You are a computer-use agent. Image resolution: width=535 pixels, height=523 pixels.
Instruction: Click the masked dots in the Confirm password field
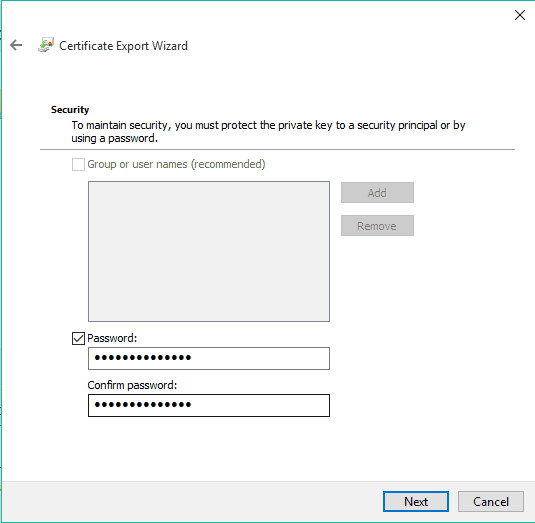click(143, 405)
